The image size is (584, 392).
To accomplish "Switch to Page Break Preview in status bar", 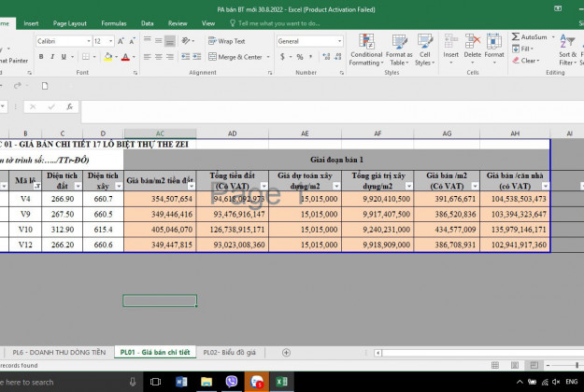I will click(534, 365).
